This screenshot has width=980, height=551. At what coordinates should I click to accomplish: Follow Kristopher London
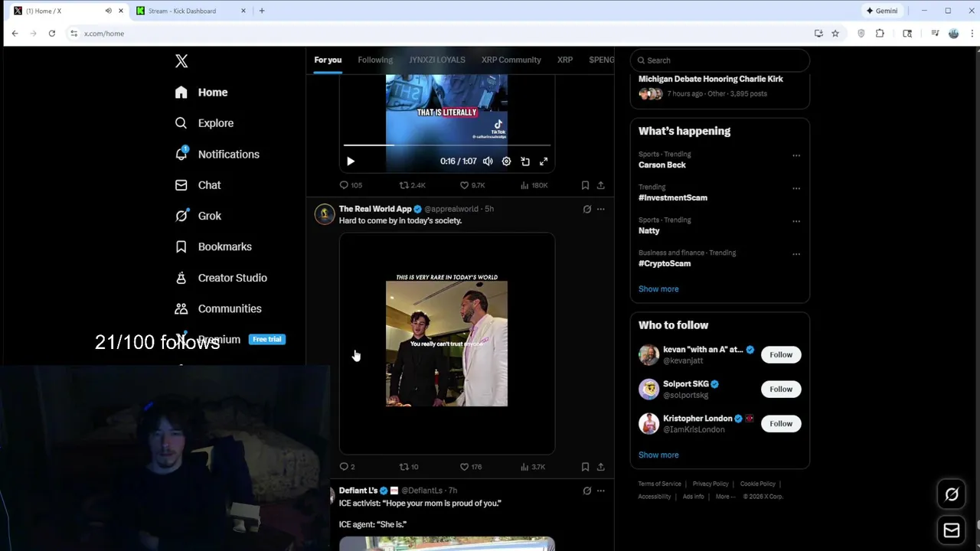[x=781, y=423]
